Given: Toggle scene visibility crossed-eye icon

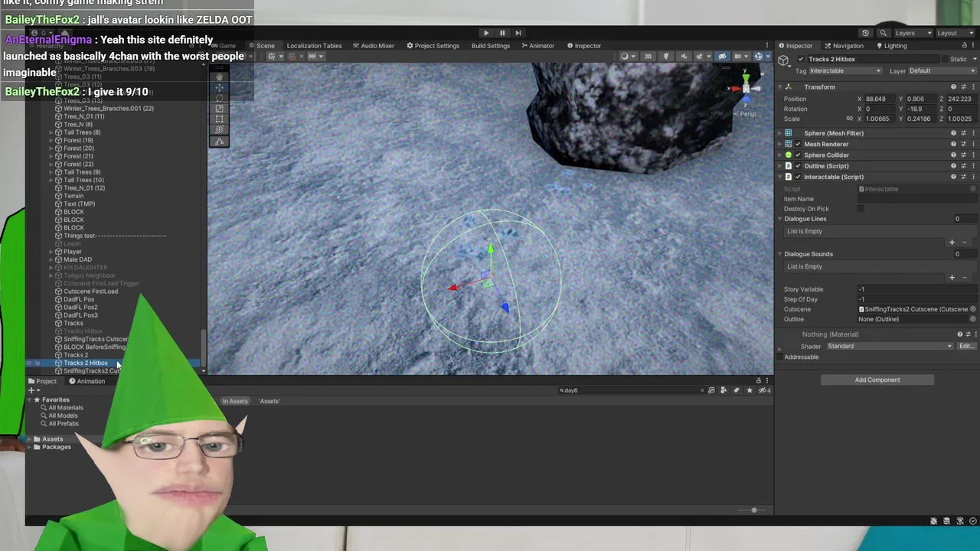Looking at the screenshot, I should point(722,56).
